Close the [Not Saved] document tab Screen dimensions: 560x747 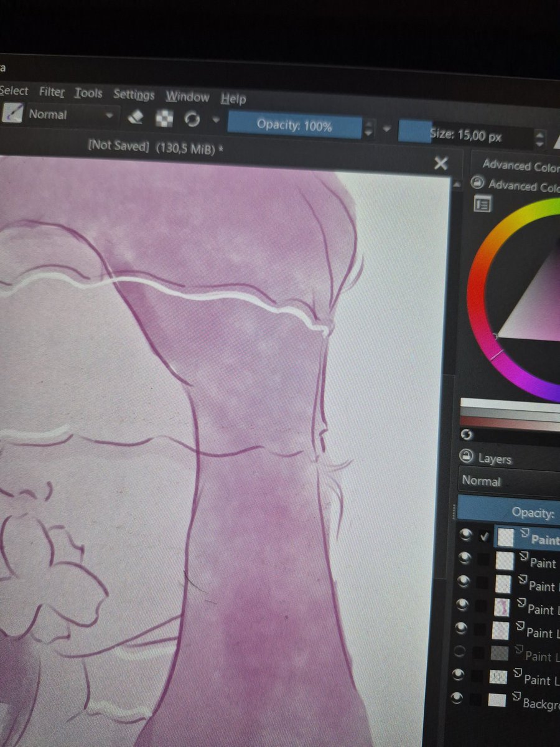click(x=441, y=164)
